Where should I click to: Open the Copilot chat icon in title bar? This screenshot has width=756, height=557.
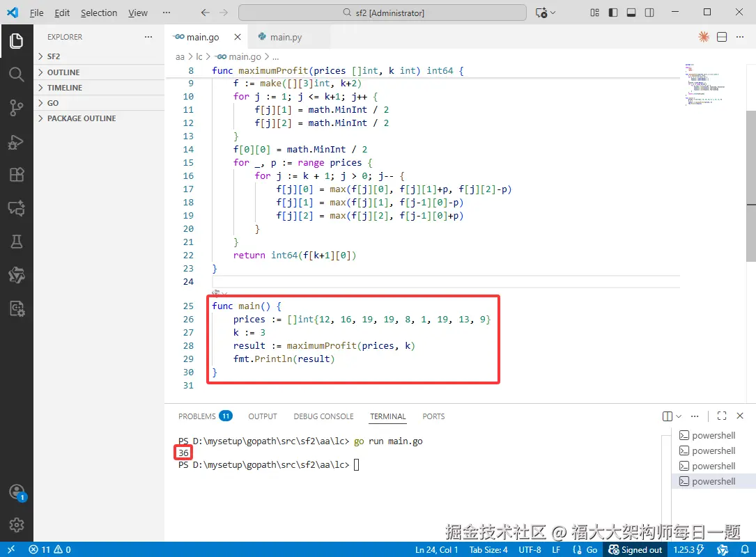[x=541, y=13]
